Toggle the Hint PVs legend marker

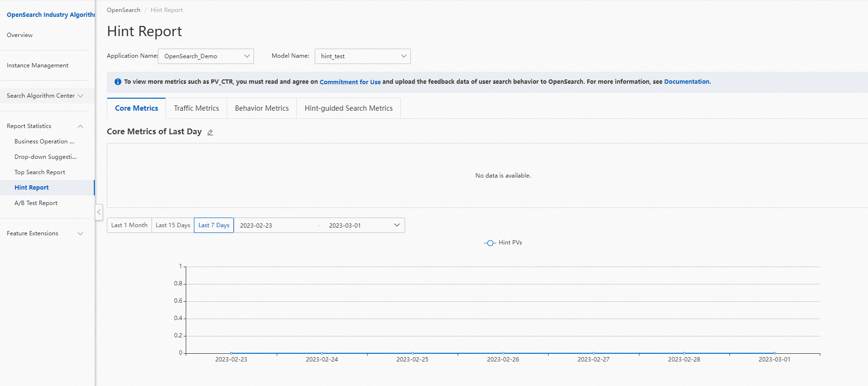(x=490, y=243)
